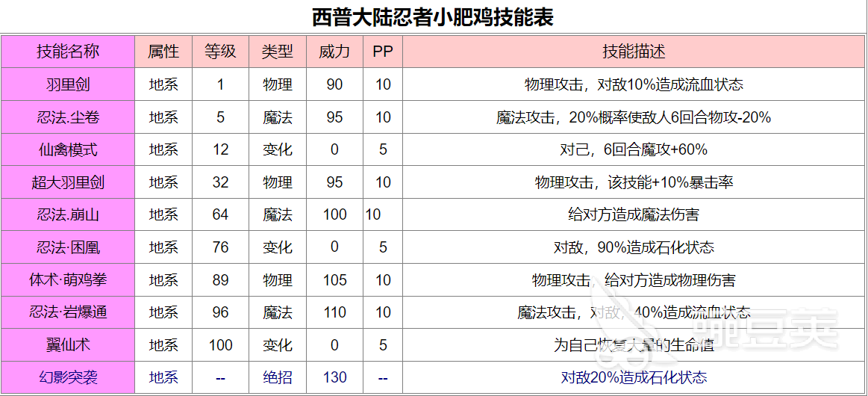868x396 pixels.
Task: Click power value 100 for 忍法.崩山
Action: (334, 215)
